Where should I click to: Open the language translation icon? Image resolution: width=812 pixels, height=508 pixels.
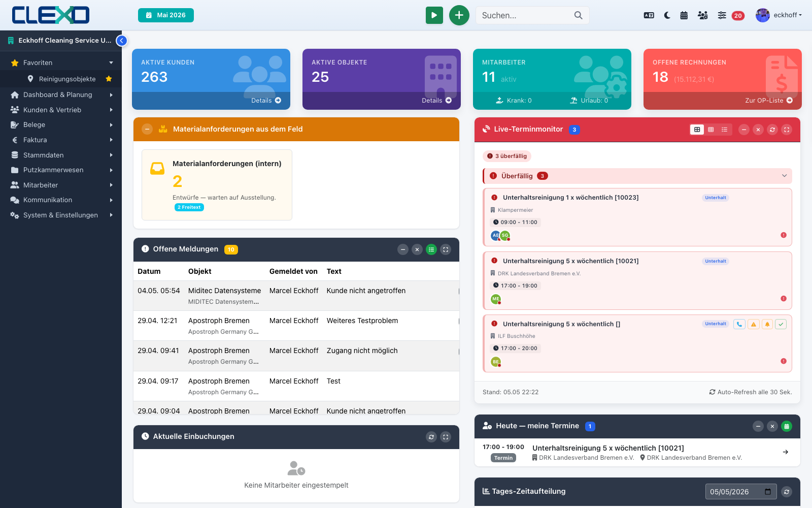(x=649, y=15)
